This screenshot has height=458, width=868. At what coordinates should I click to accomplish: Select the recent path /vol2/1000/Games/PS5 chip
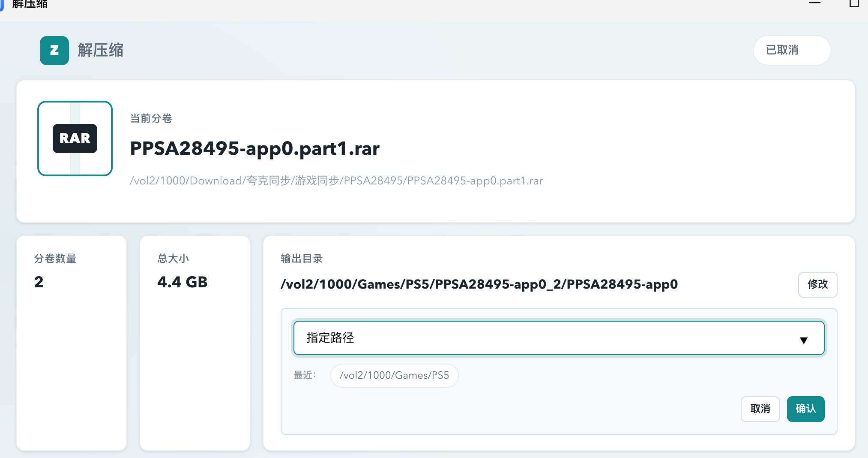[x=394, y=375]
